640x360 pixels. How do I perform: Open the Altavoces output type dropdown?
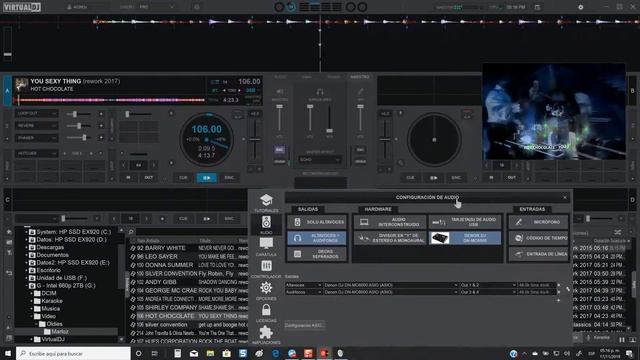coord(303,285)
